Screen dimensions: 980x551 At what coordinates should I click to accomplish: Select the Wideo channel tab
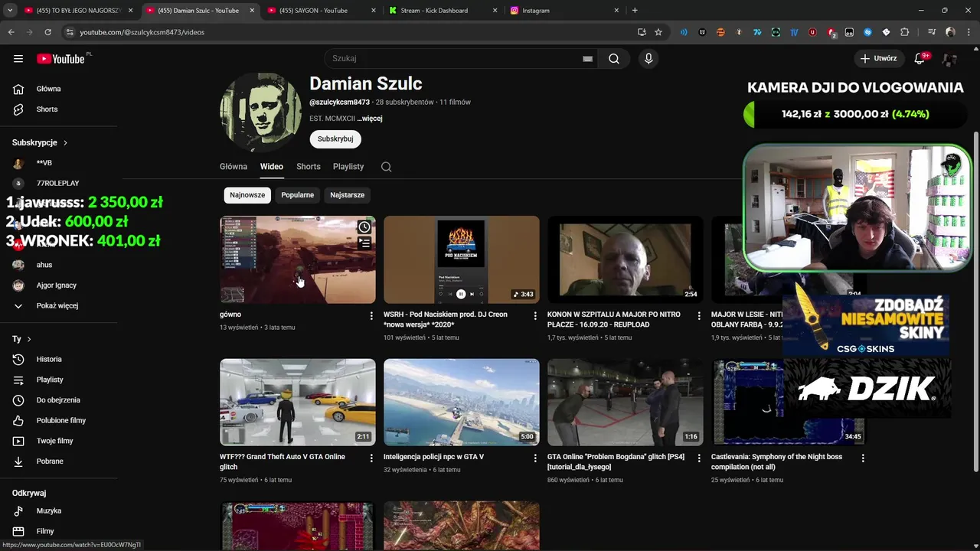point(272,167)
